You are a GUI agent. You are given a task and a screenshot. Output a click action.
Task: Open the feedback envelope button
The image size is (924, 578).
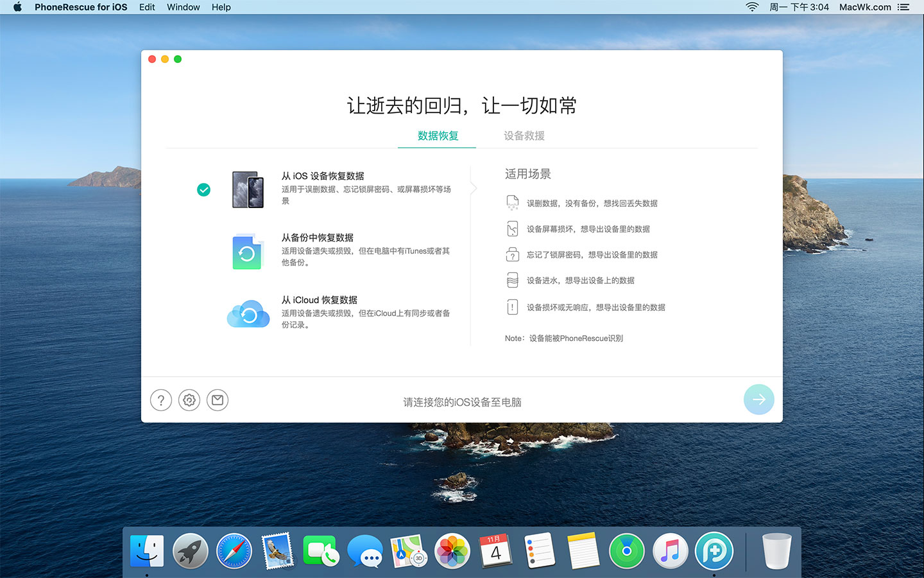click(218, 400)
